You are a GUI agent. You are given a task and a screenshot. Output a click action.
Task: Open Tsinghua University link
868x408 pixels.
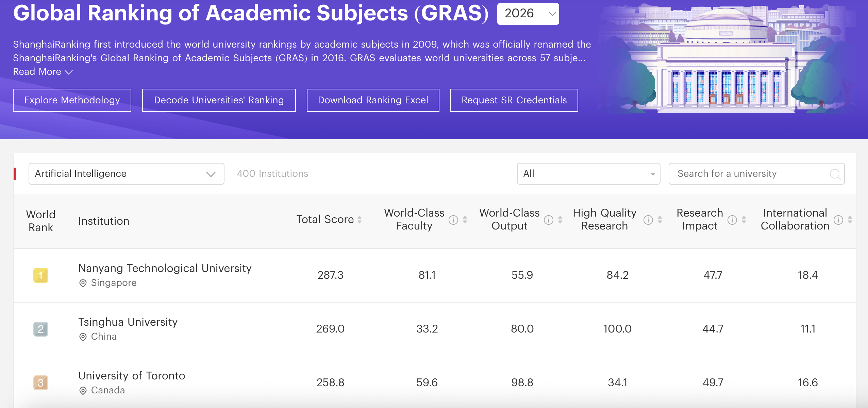coord(128,322)
